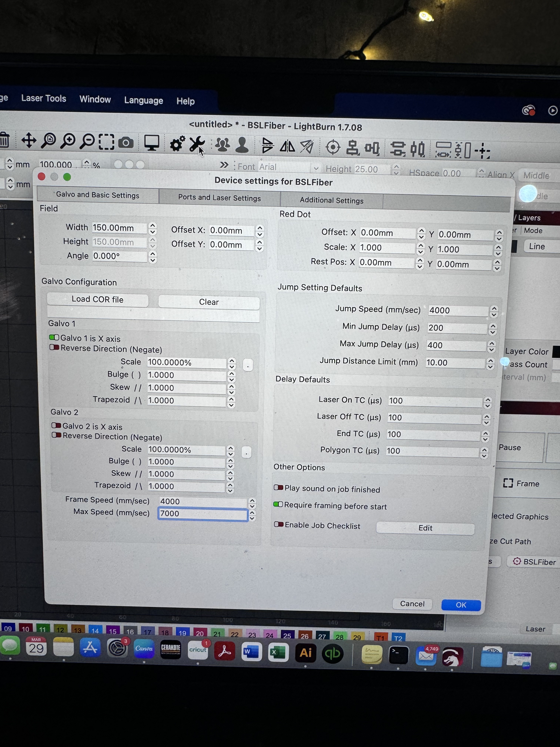
Task: Click Edit next to Job Checklist
Action: click(x=425, y=528)
